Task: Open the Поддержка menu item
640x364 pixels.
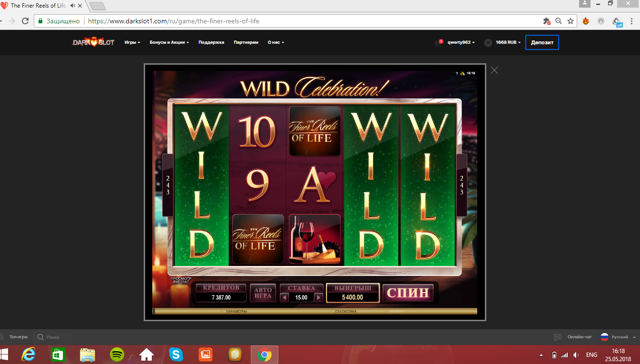Action: pos(211,42)
